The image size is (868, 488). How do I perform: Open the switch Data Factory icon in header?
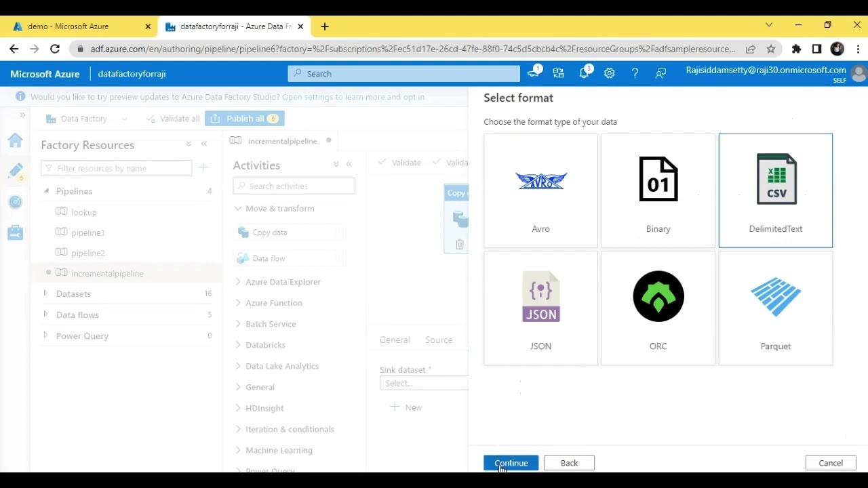558,73
